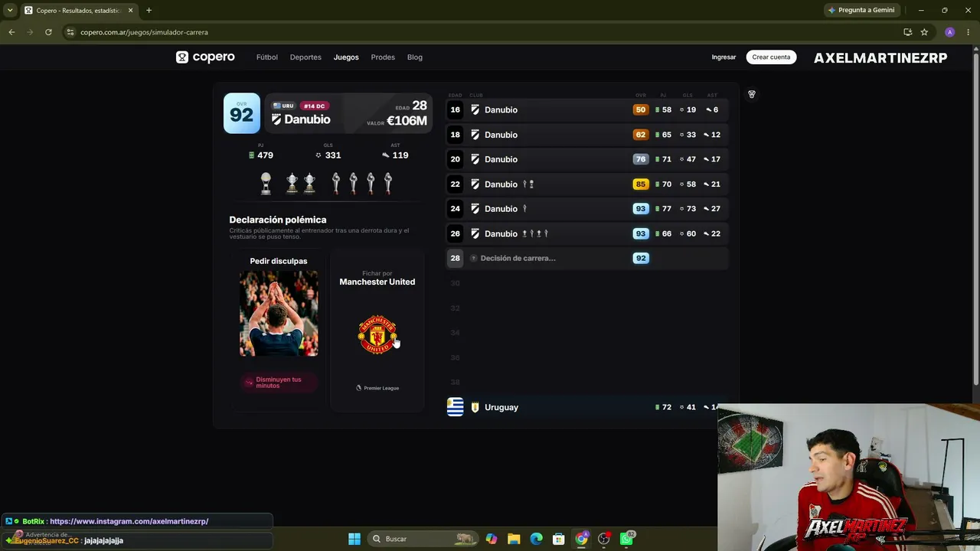Click the install app icon in address bar

(907, 32)
